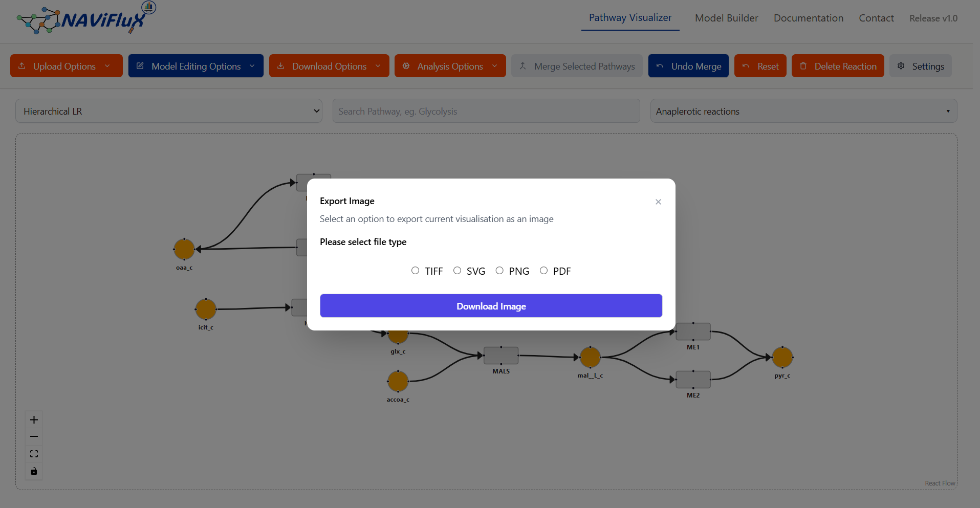Select the zoom out control

(34, 436)
